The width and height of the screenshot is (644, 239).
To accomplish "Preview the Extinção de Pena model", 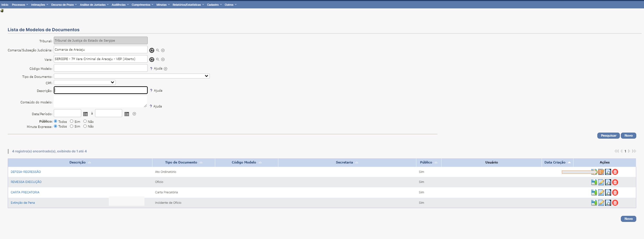I will tap(608, 203).
